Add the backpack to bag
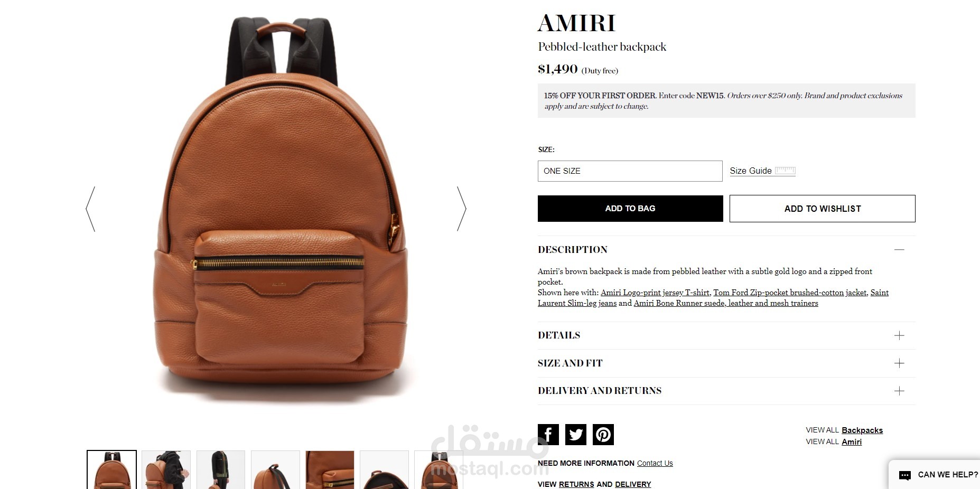The height and width of the screenshot is (489, 980). point(630,209)
